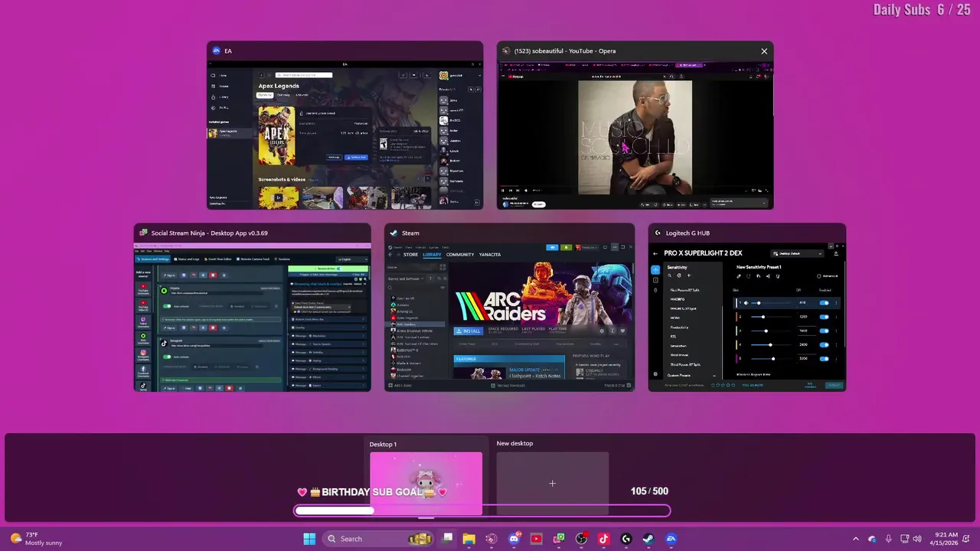Image resolution: width=980 pixels, height=551 pixels.
Task: Select the EA window thumbnail
Action: coord(345,135)
